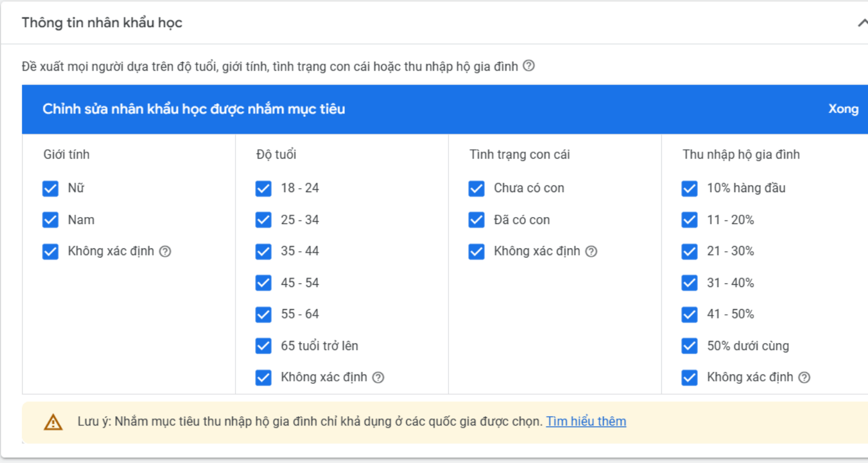The image size is (868, 463).
Task: Collapse the Thông tin nhân khẩu học section
Action: point(862,23)
